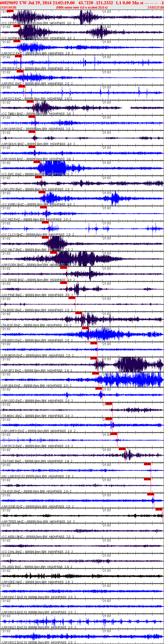Image resolution: width=164 pixels, height=644 pixels.
Task: Click the coordinates 43.7220 -121.2332
Action: 96,3
